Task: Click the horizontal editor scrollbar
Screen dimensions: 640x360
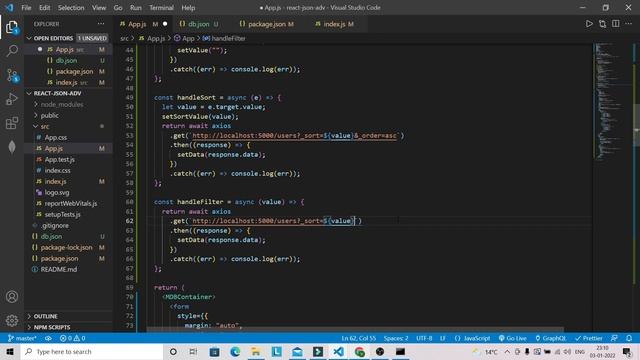Action: point(355,329)
